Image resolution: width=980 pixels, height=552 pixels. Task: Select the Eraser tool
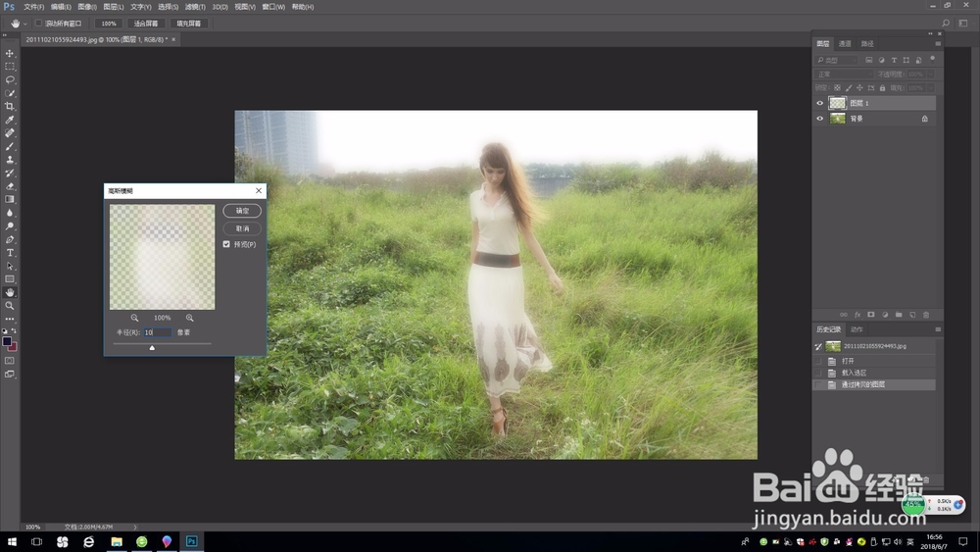point(10,186)
